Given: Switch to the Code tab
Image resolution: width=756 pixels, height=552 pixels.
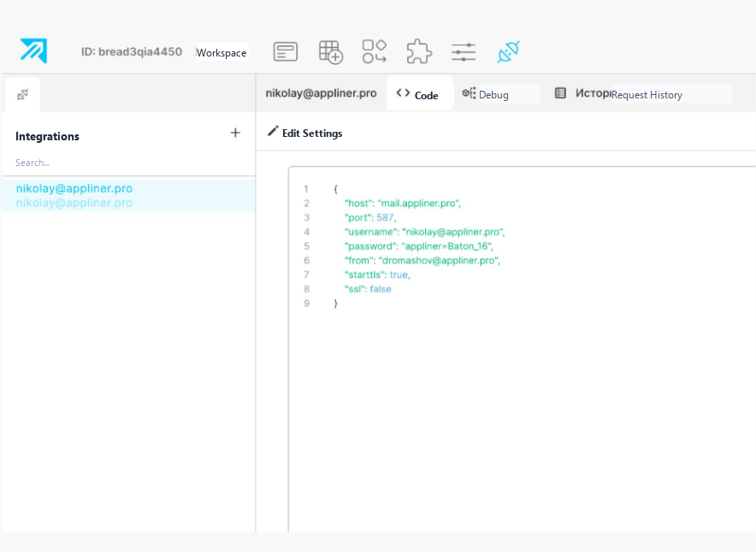Looking at the screenshot, I should (x=419, y=93).
